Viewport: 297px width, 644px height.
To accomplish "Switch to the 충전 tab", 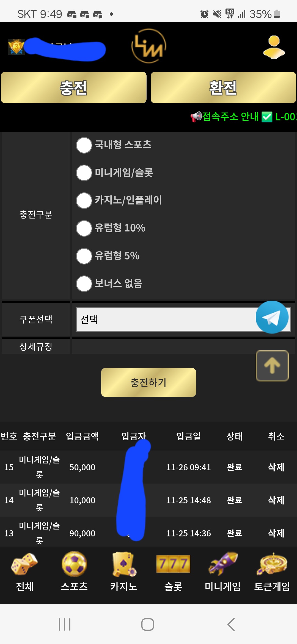I will [73, 87].
